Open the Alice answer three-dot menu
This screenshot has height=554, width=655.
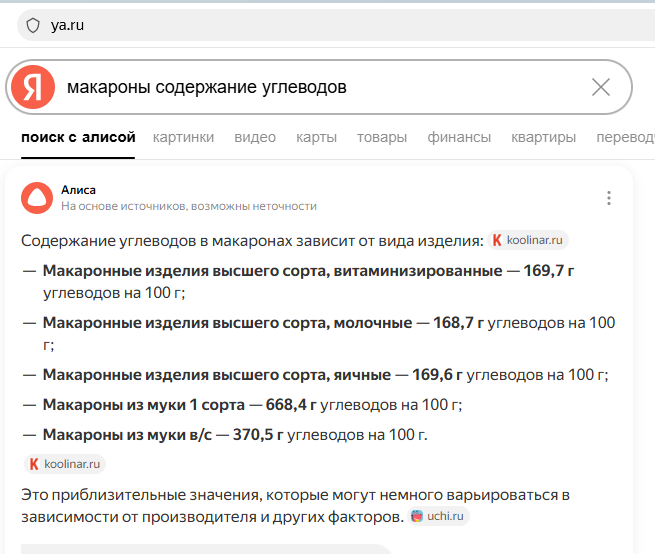point(608,198)
